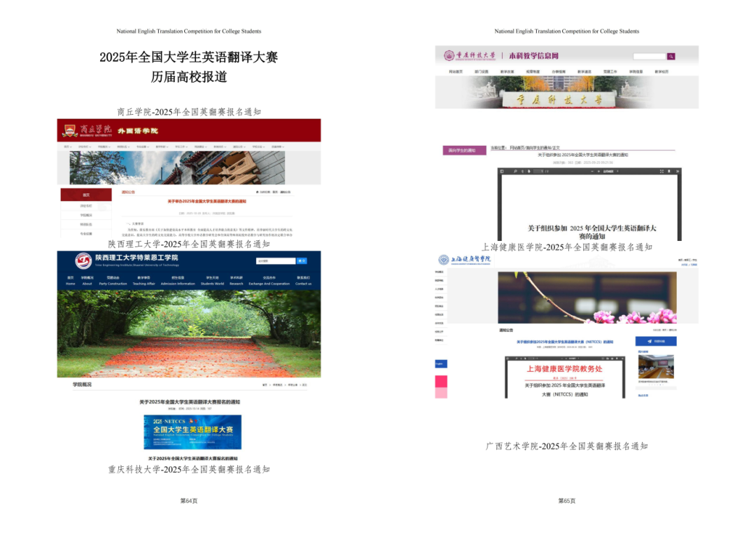
Task: Click the blue paper-plane button on Shanghai site
Action: (656, 341)
